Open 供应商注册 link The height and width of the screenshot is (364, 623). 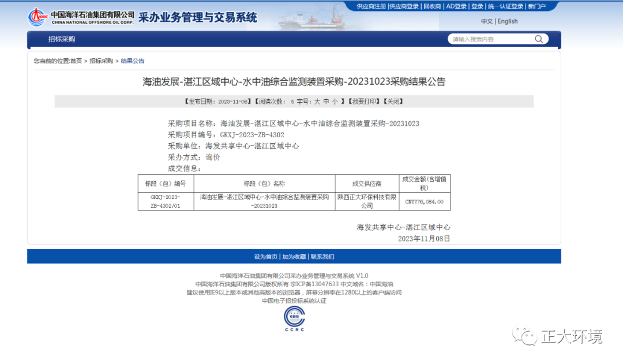coord(371,6)
